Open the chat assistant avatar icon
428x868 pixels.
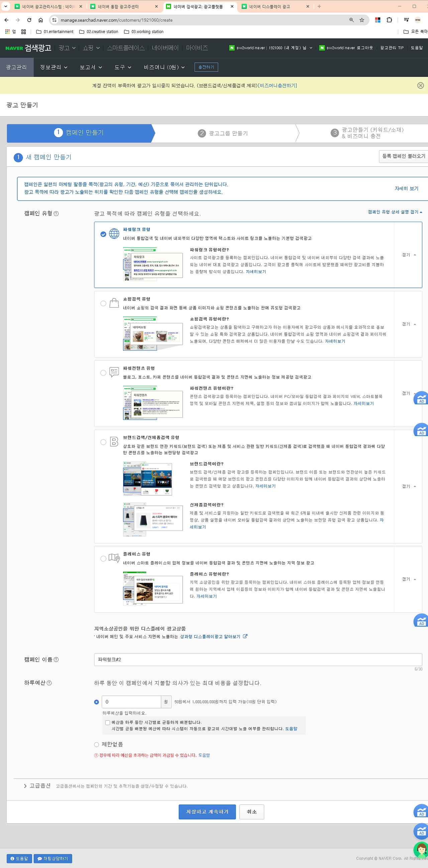click(x=421, y=850)
